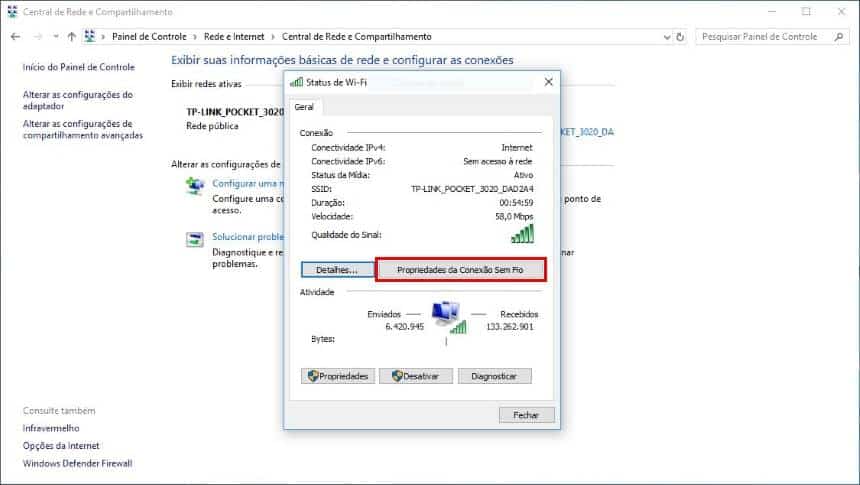860x485 pixels.
Task: Open Solucionar problemas link
Action: tap(248, 236)
